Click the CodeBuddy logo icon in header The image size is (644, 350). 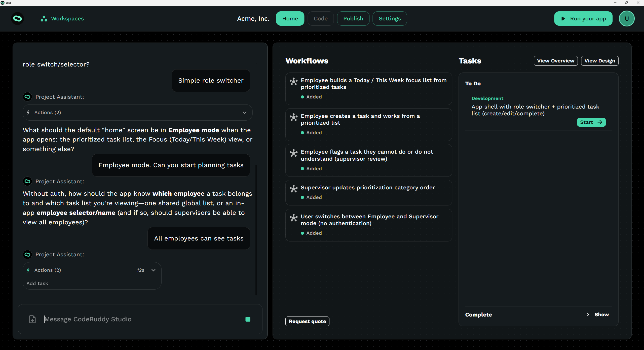click(x=18, y=19)
